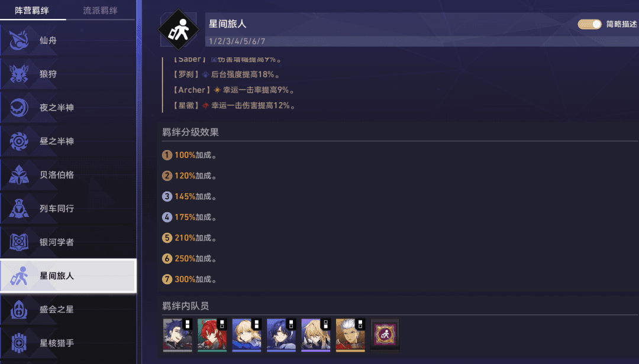Choose the 银河学者 book icon
Image resolution: width=639 pixels, height=364 pixels.
click(19, 242)
